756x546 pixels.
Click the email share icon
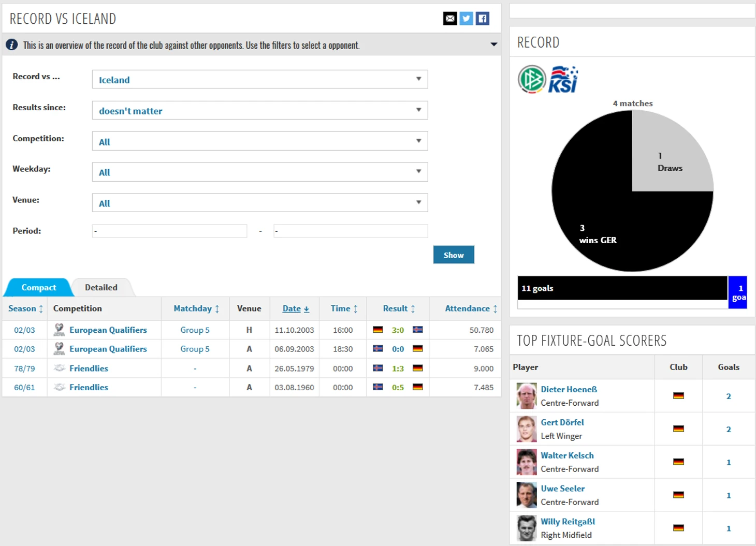click(450, 19)
